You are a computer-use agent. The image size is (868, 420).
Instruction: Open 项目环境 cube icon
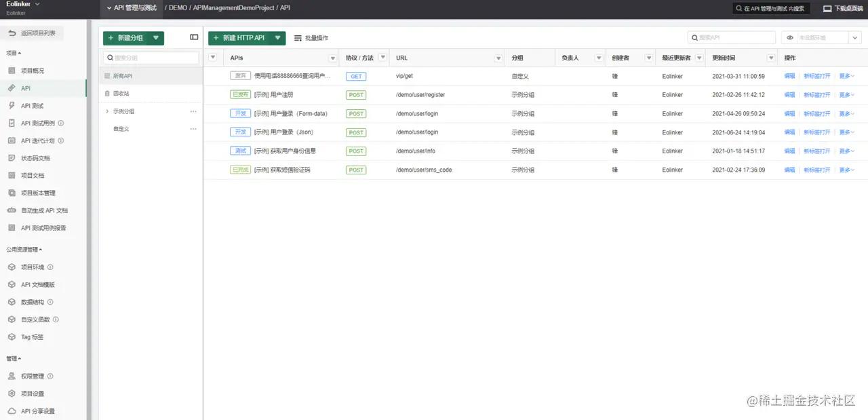[x=12, y=267]
